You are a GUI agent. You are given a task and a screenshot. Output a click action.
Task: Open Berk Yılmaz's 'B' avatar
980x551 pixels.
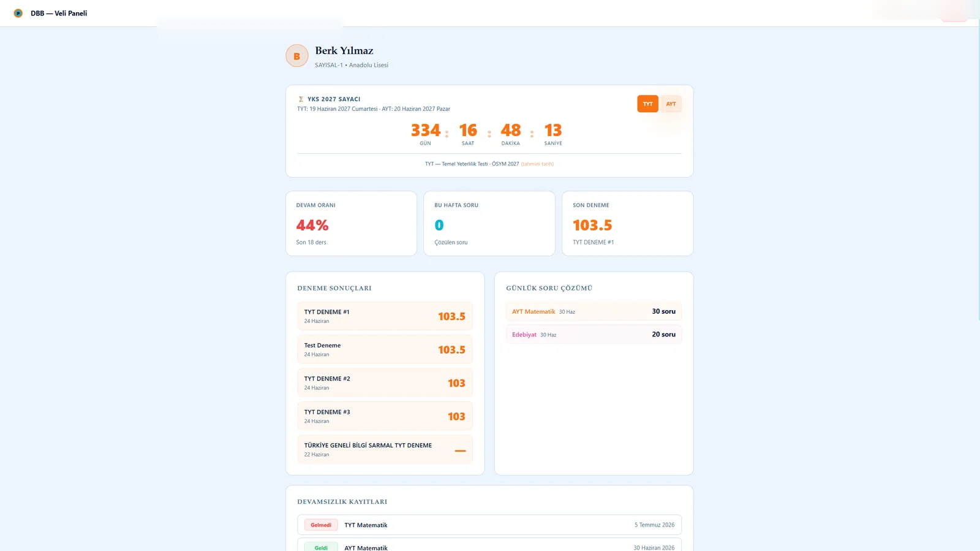coord(297,56)
